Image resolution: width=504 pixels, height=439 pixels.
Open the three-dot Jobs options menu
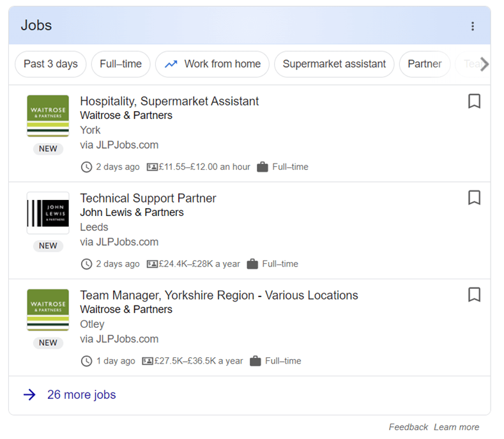473,26
